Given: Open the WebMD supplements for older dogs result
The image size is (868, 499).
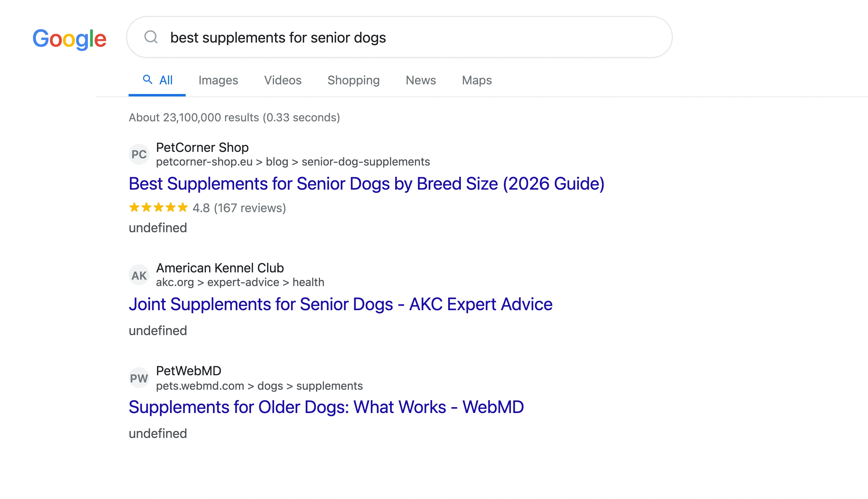Looking at the screenshot, I should pos(326,407).
